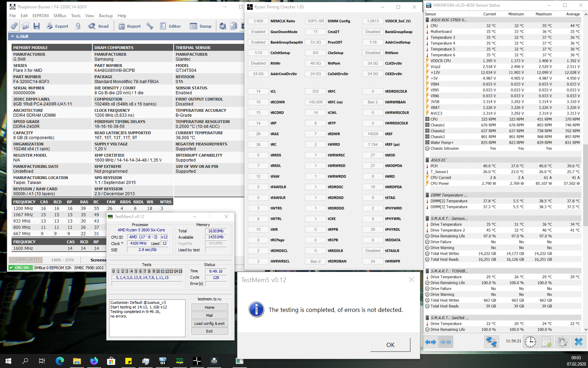The width and height of the screenshot is (588, 368).
Task: Click Read in Thaiphoon Burner toolbar
Action: tap(98, 26)
